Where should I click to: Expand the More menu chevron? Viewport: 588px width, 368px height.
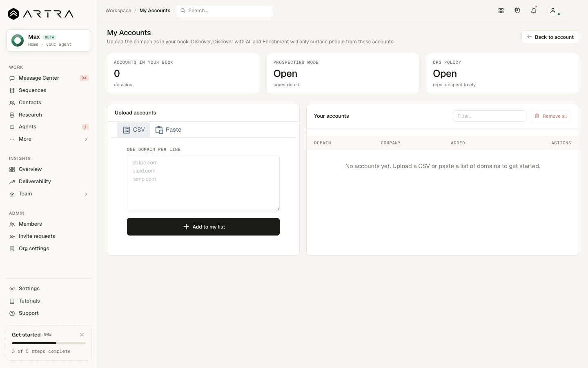click(x=86, y=139)
